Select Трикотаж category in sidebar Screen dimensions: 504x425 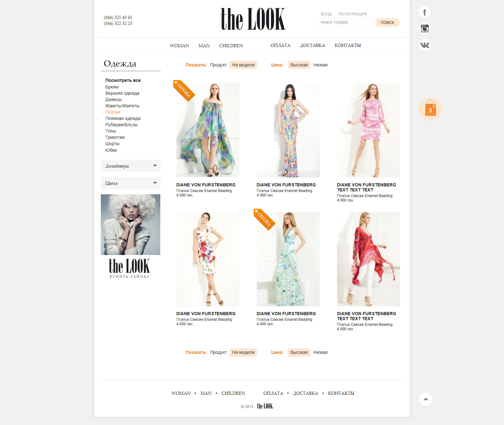tap(115, 137)
